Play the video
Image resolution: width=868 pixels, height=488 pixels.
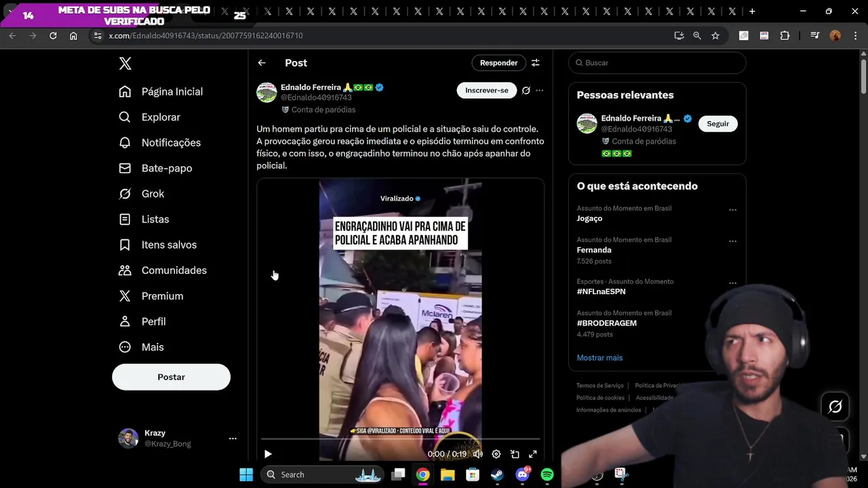[x=268, y=454]
